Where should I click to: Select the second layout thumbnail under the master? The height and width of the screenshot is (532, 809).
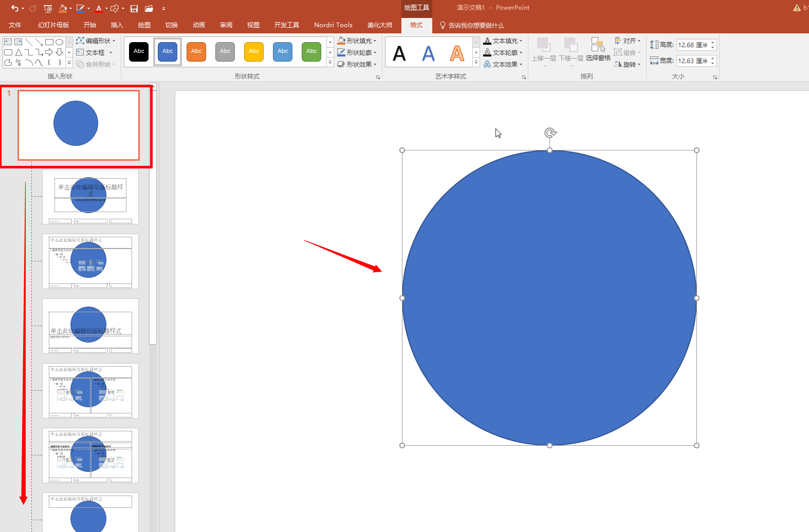[x=90, y=261]
